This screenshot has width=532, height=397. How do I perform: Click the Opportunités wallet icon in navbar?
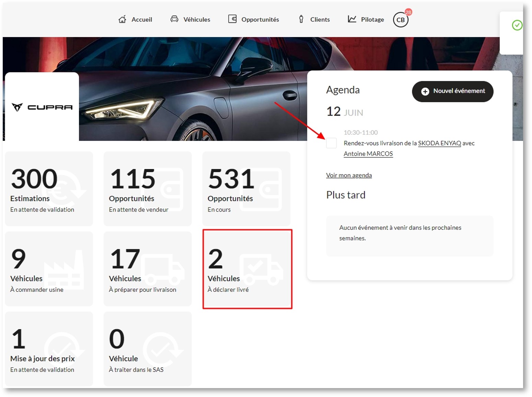[x=232, y=19]
